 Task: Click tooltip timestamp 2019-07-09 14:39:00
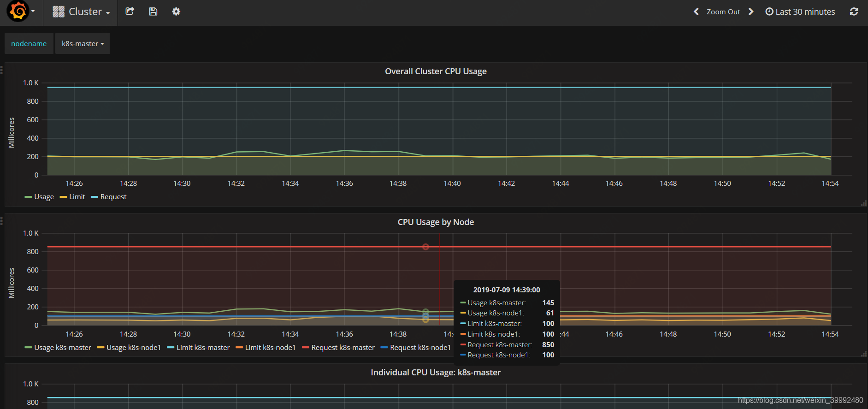[x=507, y=290]
